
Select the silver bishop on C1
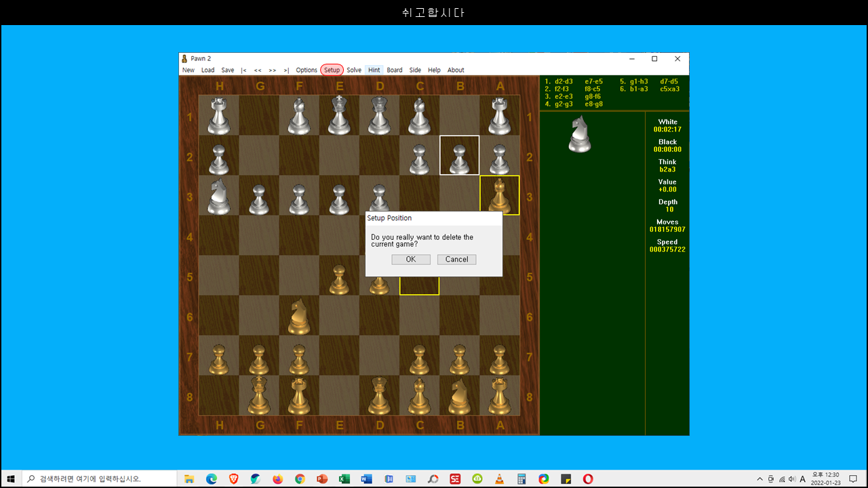pos(419,116)
